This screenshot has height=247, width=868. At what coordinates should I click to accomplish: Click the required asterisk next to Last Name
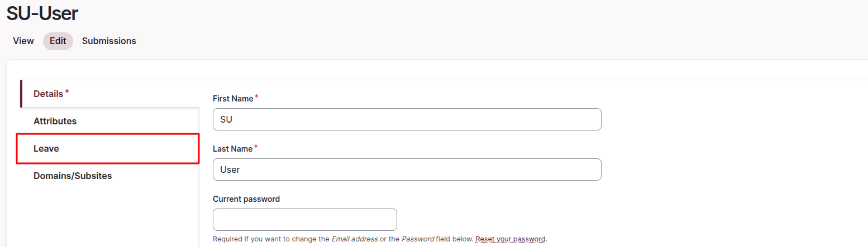(x=256, y=147)
